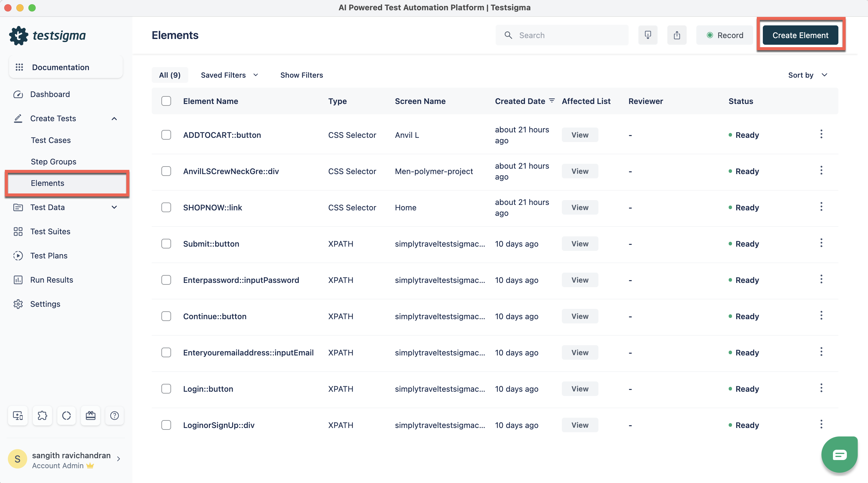Click the Settings gear sidebar icon
Screen dimensions: 868x483
(18, 304)
